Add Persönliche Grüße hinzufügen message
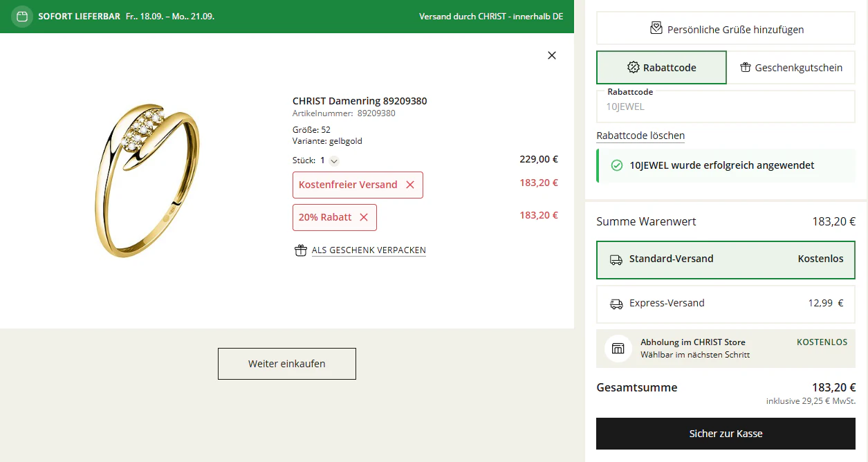This screenshot has width=868, height=462. pyautogui.click(x=726, y=29)
